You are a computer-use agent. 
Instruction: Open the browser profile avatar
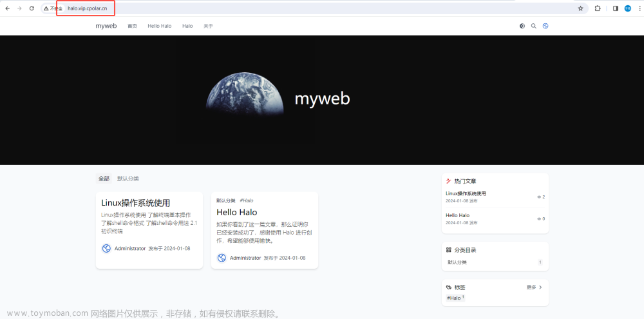pyautogui.click(x=627, y=8)
